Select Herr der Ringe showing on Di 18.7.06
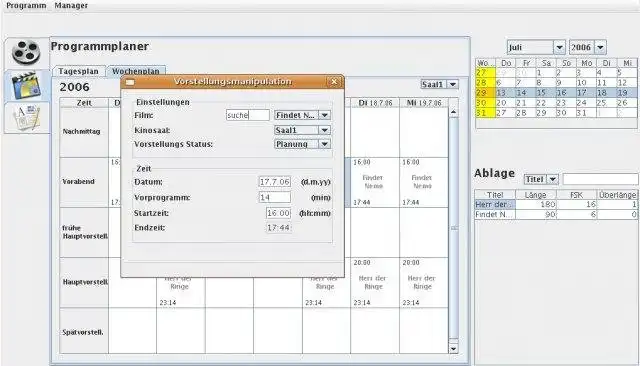This screenshot has width=640, height=366. 375,282
